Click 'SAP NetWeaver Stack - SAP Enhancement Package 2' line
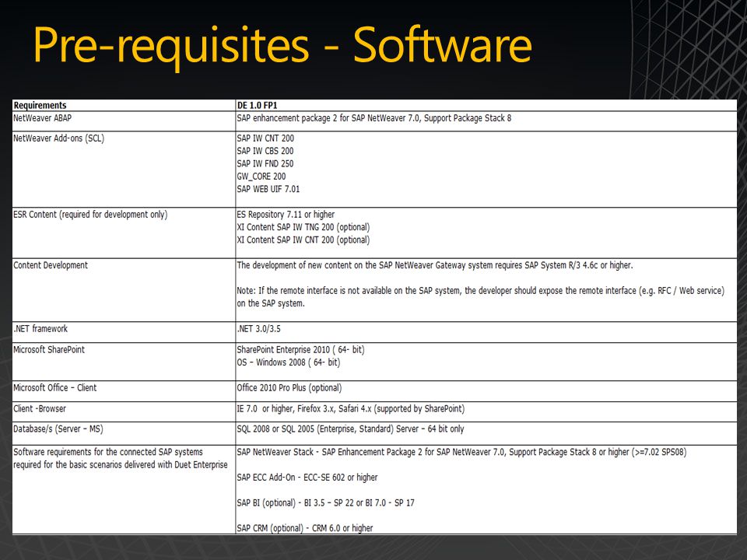The image size is (747, 560). (x=461, y=453)
